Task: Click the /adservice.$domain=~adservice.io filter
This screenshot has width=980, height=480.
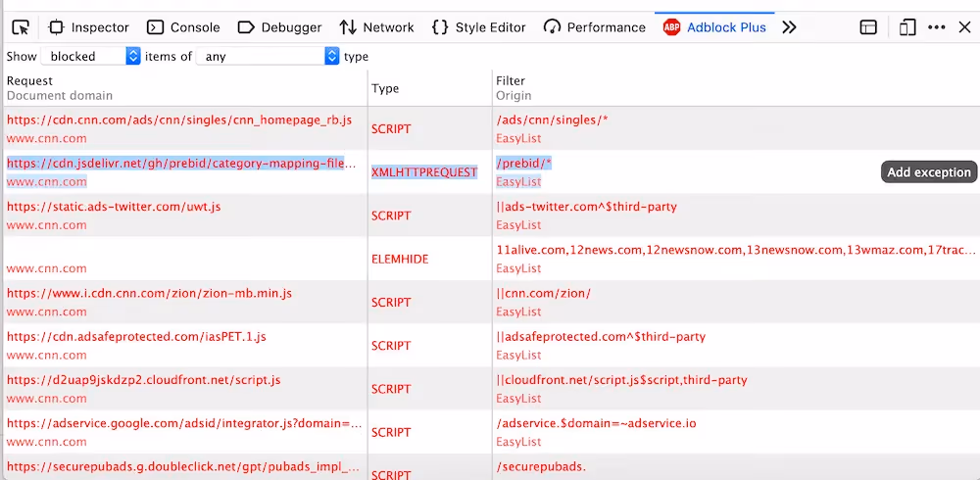Action: tap(596, 424)
